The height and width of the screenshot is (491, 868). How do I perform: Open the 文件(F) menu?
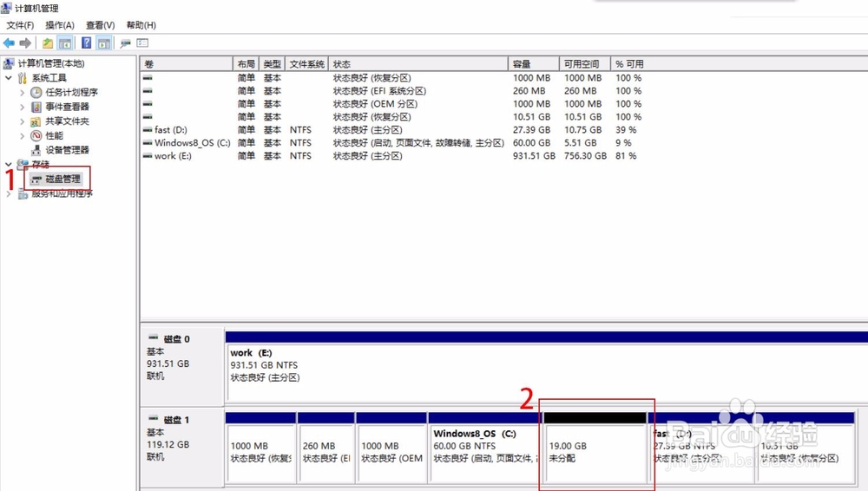coord(20,25)
